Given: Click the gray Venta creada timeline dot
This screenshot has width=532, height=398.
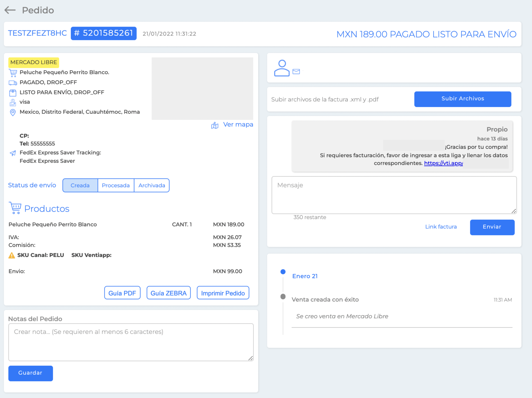Looking at the screenshot, I should pos(283,296).
